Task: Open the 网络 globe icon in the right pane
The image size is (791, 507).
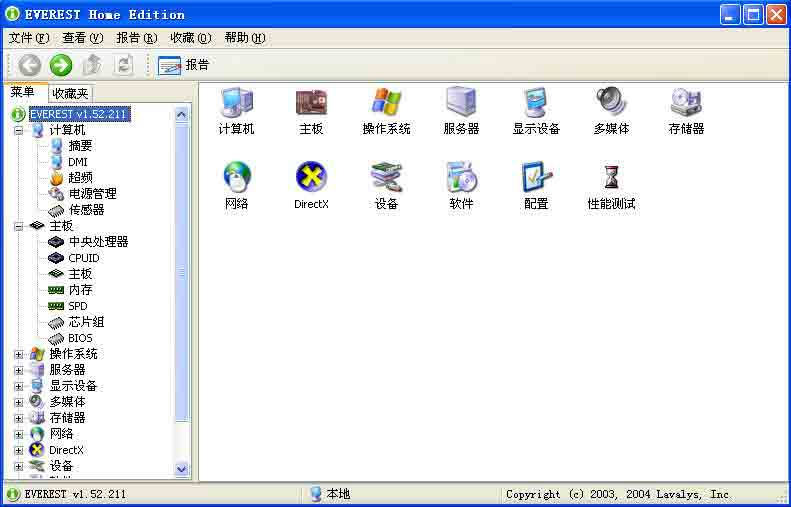Action: (236, 186)
